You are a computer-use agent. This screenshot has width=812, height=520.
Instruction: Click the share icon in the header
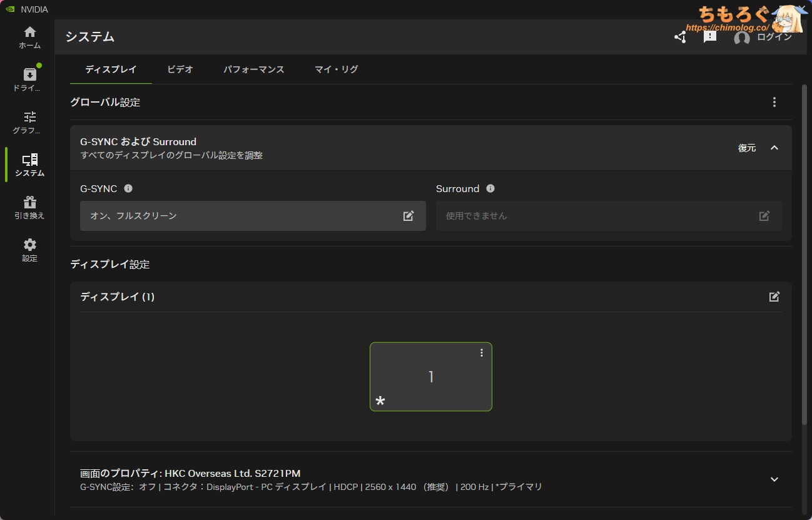tap(680, 37)
